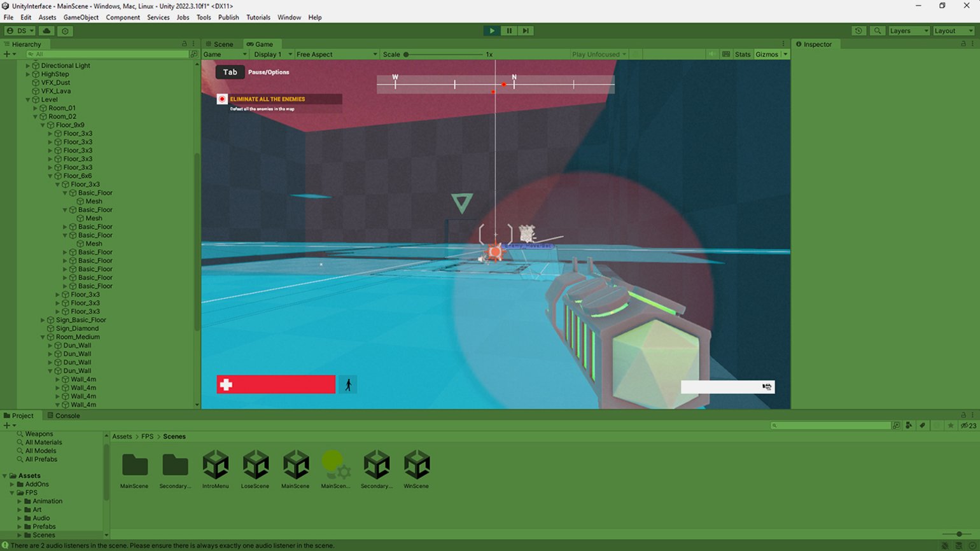Click Search by Type icon in Project
980x551 pixels.
pos(909,426)
